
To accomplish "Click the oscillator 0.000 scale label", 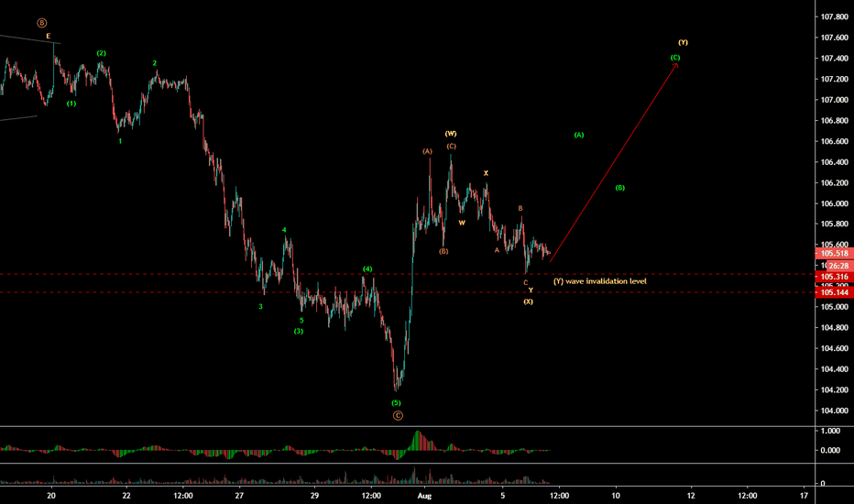I will [x=830, y=450].
